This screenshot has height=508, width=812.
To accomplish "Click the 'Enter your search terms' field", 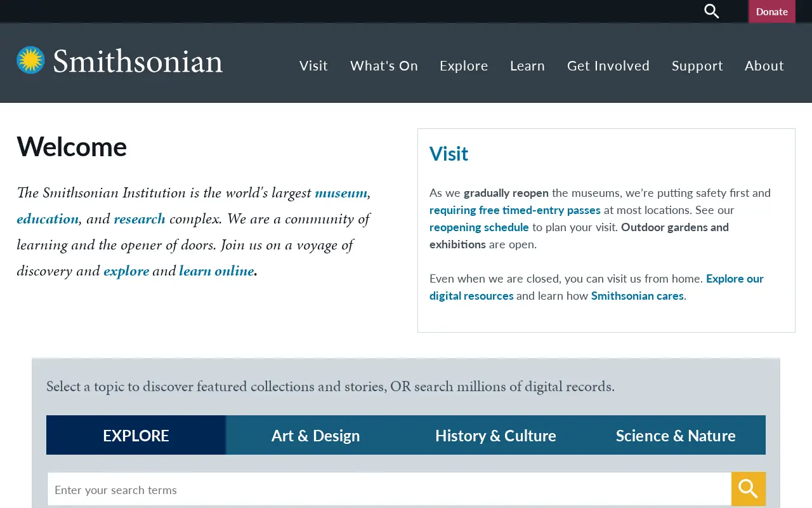I will [390, 489].
